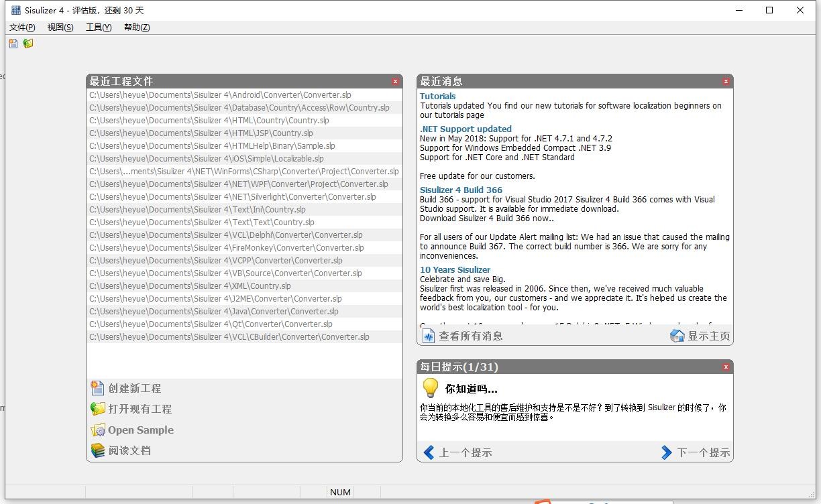Open the Tutorials news link

pyautogui.click(x=437, y=96)
